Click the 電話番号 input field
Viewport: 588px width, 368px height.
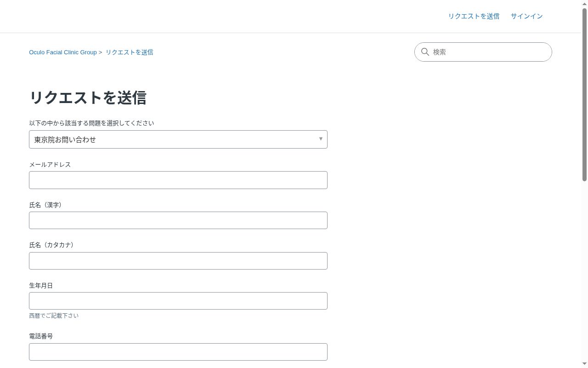[x=178, y=352]
